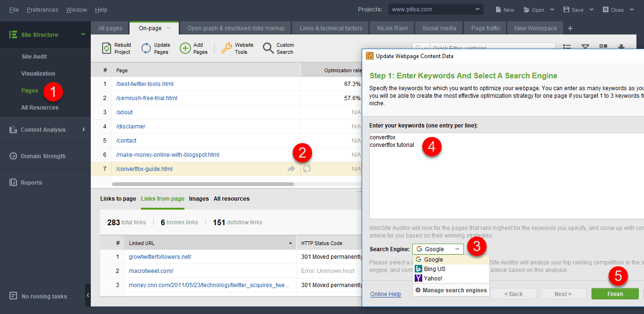The image size is (644, 314).
Task: Add a new workspace tab with plus
Action: pos(570,28)
